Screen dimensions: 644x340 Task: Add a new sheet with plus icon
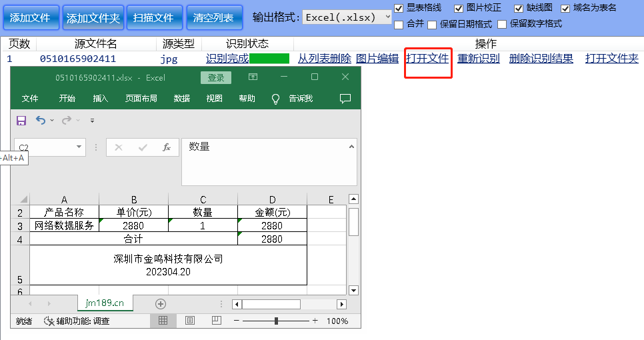(161, 304)
